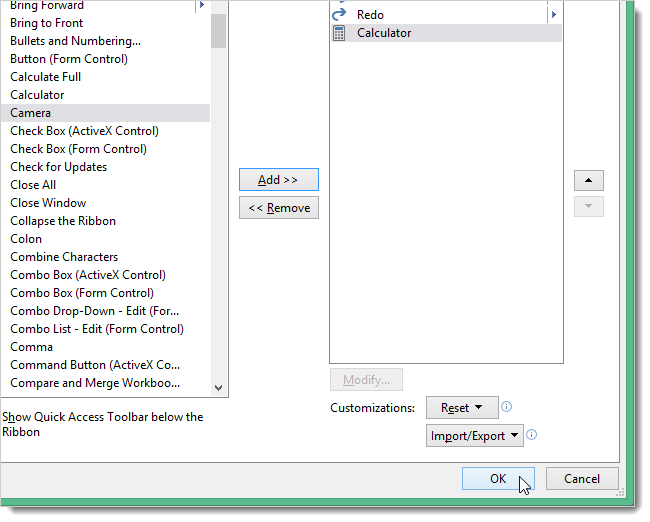Click the << Remove button
The image size is (650, 522).
(279, 207)
